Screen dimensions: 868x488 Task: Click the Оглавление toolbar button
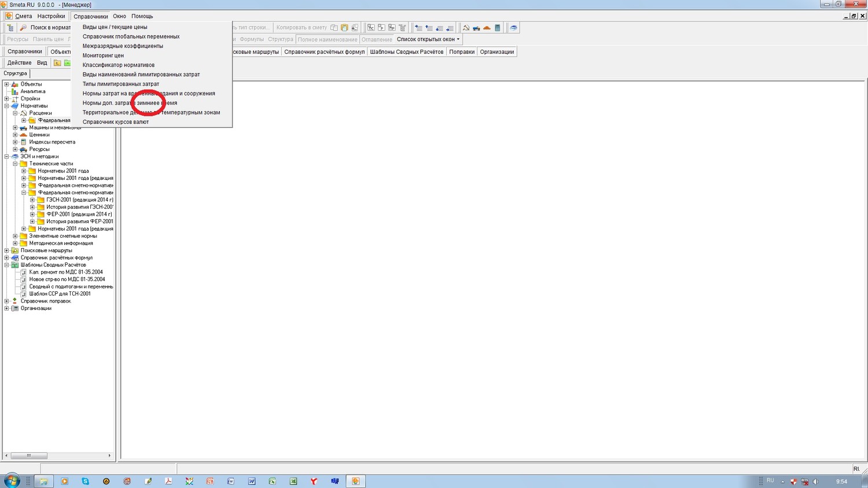(377, 39)
